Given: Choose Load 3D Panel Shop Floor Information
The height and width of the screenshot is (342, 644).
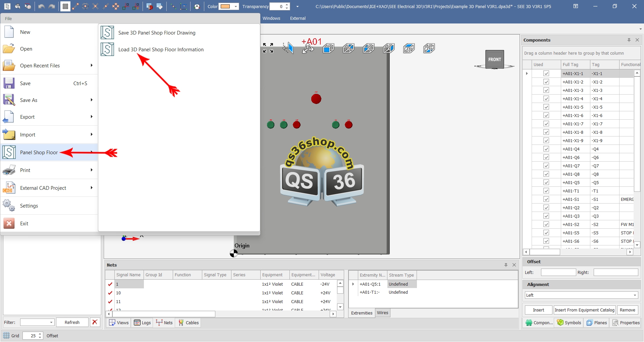Looking at the screenshot, I should pyautogui.click(x=161, y=50).
